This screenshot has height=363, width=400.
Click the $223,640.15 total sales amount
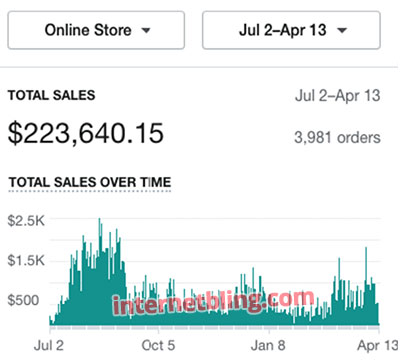(86, 133)
